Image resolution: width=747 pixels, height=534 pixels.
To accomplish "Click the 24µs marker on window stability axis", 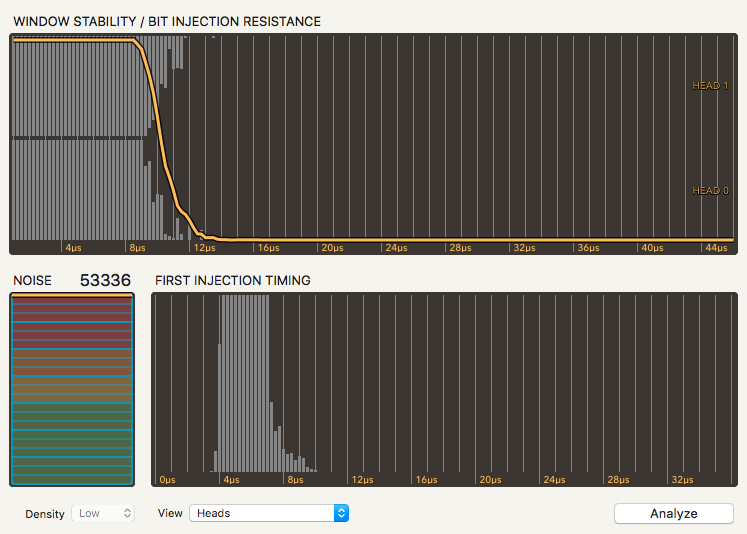I will point(396,247).
